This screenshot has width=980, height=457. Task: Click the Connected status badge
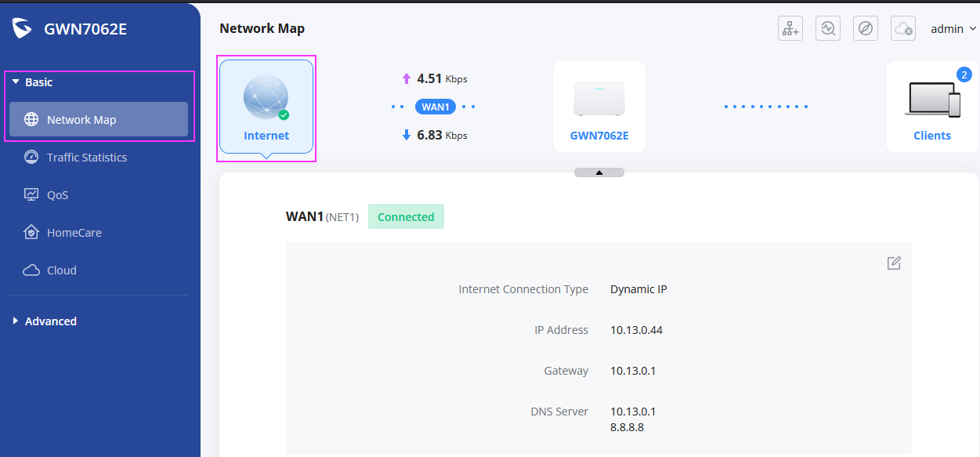(406, 217)
